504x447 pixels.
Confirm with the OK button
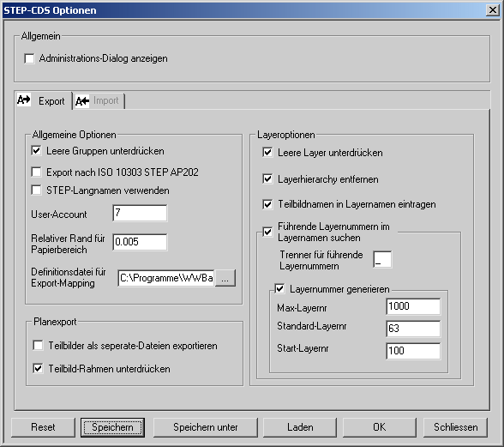coord(379,427)
